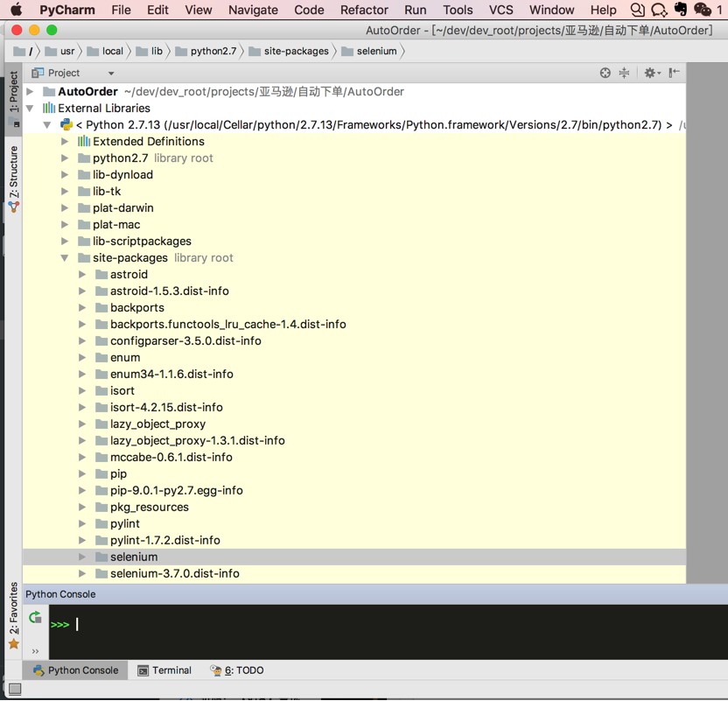728x701 pixels.
Task: Switch to the 6: TODO tab
Action: [237, 670]
